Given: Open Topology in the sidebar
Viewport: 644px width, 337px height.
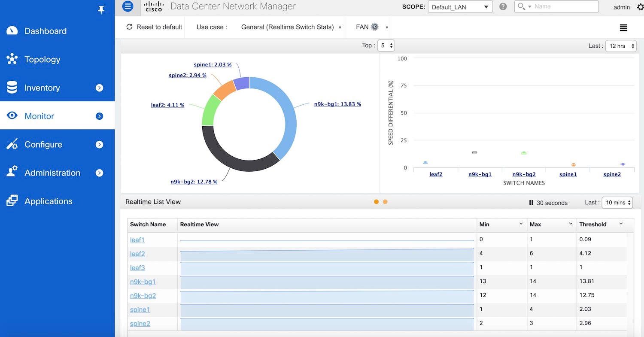Looking at the screenshot, I should 42,59.
